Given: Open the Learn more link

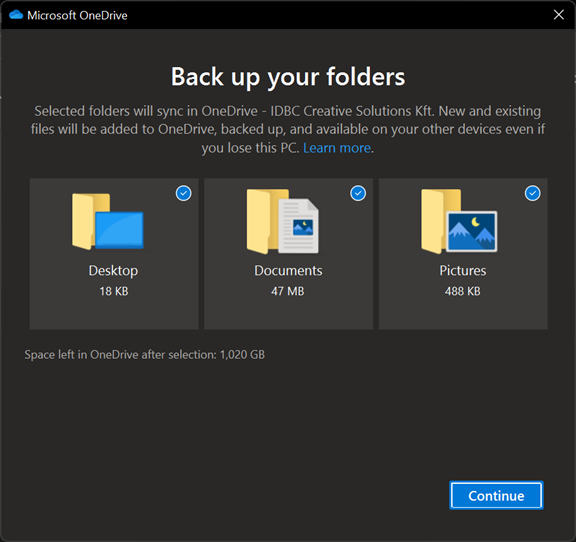Looking at the screenshot, I should click(x=337, y=148).
